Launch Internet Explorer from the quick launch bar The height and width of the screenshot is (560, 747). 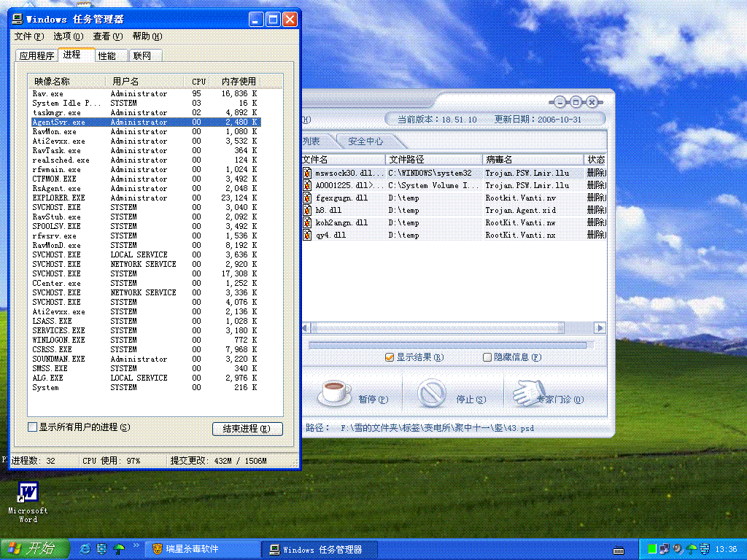(85, 548)
